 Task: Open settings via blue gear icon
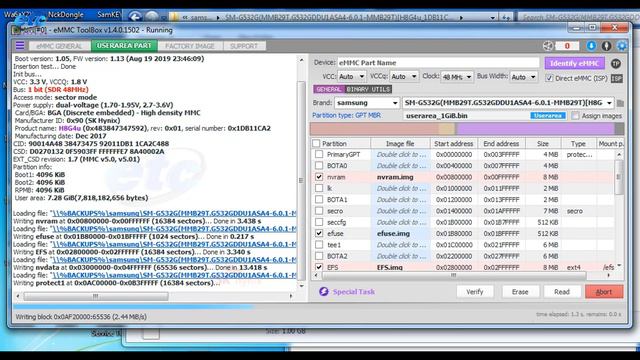(622, 46)
